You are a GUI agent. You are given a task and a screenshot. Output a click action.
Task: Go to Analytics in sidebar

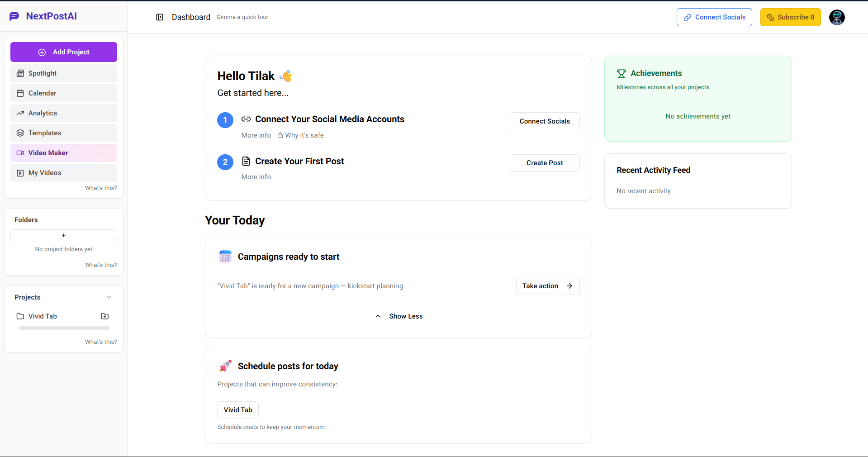[64, 113]
